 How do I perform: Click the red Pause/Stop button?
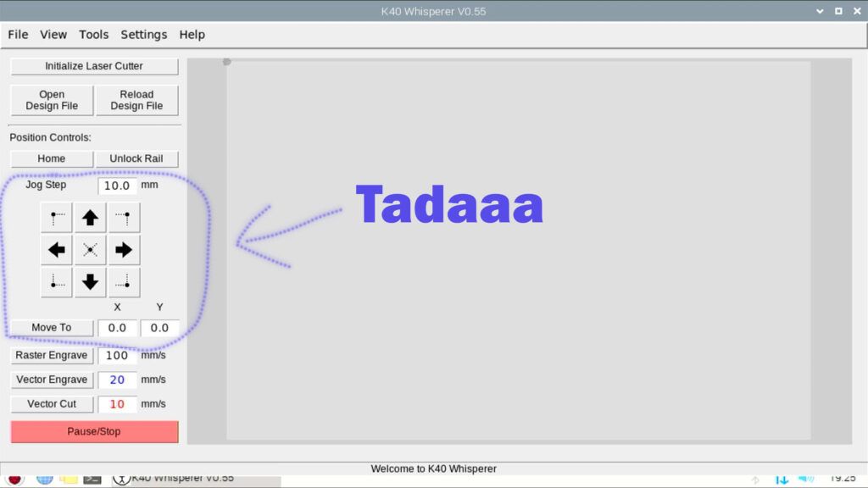94,431
